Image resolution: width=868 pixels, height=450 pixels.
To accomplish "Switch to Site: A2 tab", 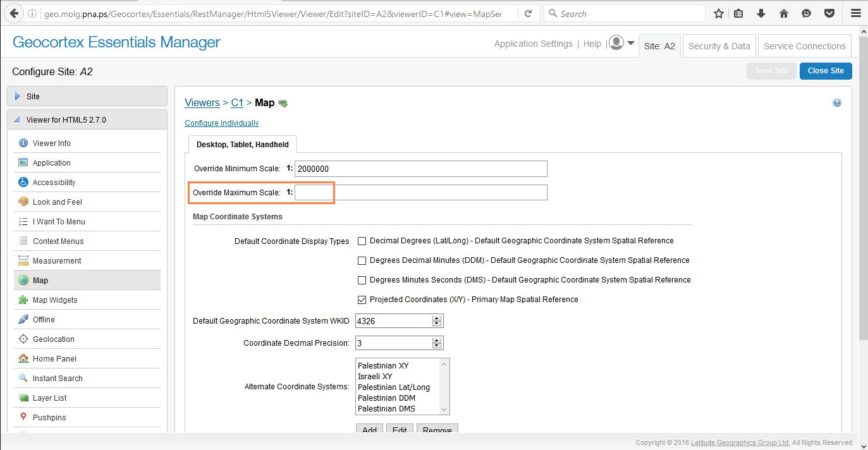I will [659, 46].
